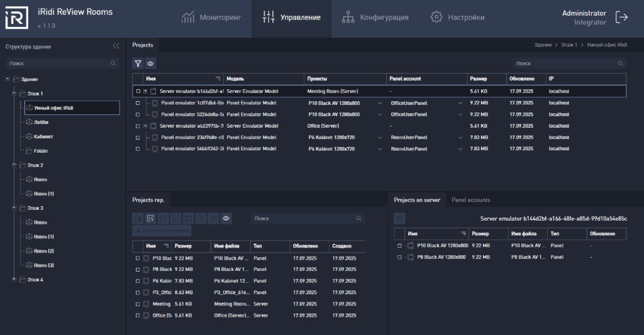644x335 pixels.
Task: Click the sort icon in Projects Имя header
Action: click(218, 79)
